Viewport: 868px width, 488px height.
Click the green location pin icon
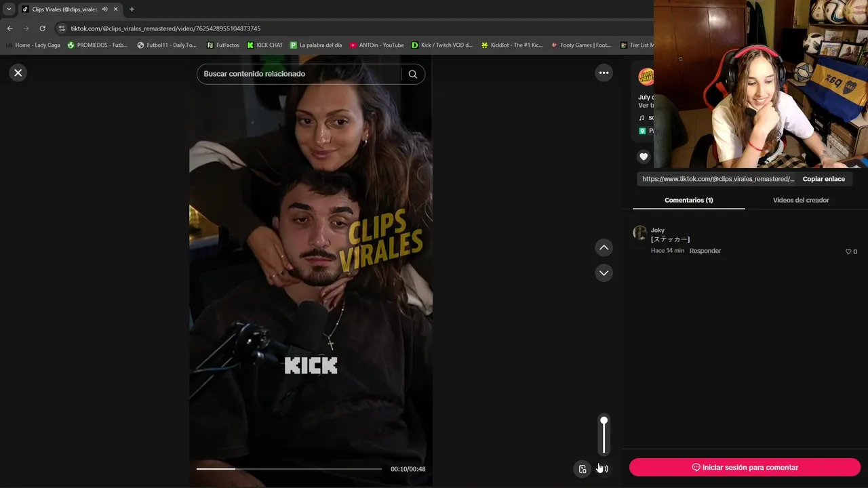tap(642, 131)
